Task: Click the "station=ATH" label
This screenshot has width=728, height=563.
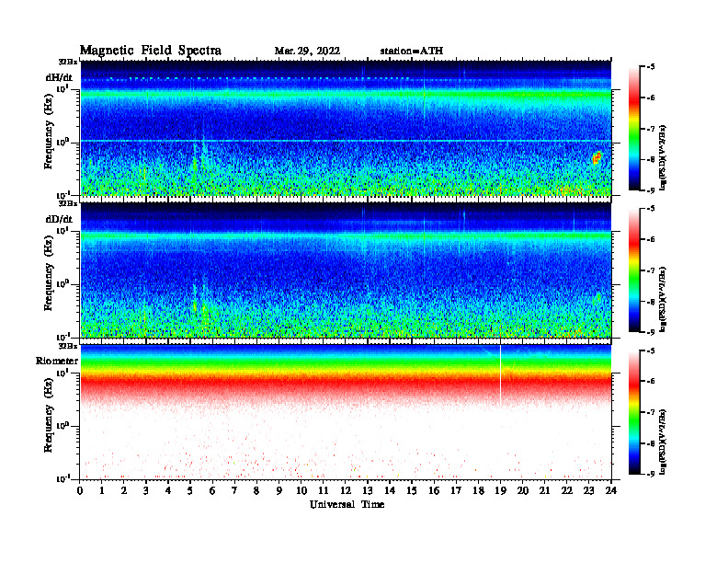Action: click(x=412, y=52)
